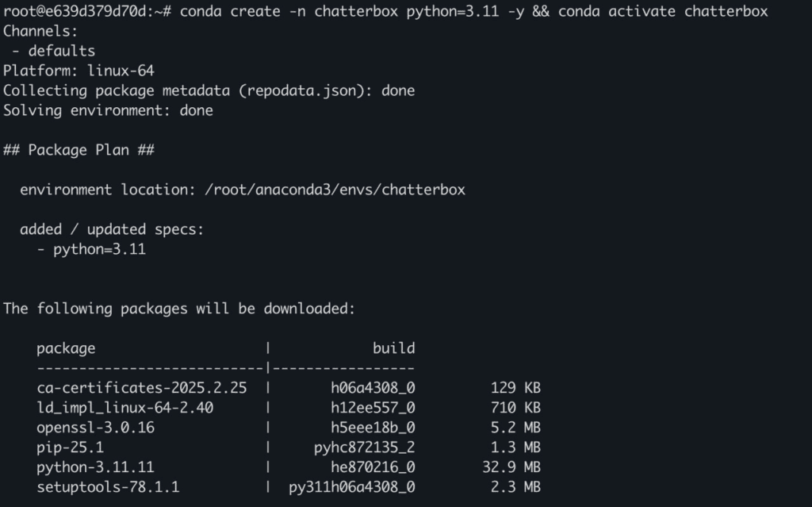Click the '1.3 MB' size value
The height and width of the screenshot is (507, 812).
pos(515,447)
